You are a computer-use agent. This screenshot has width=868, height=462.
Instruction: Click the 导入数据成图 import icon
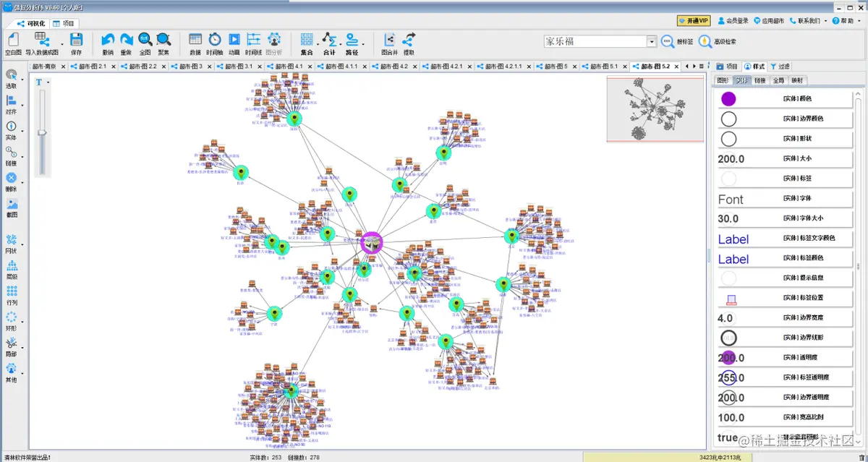pos(41,40)
